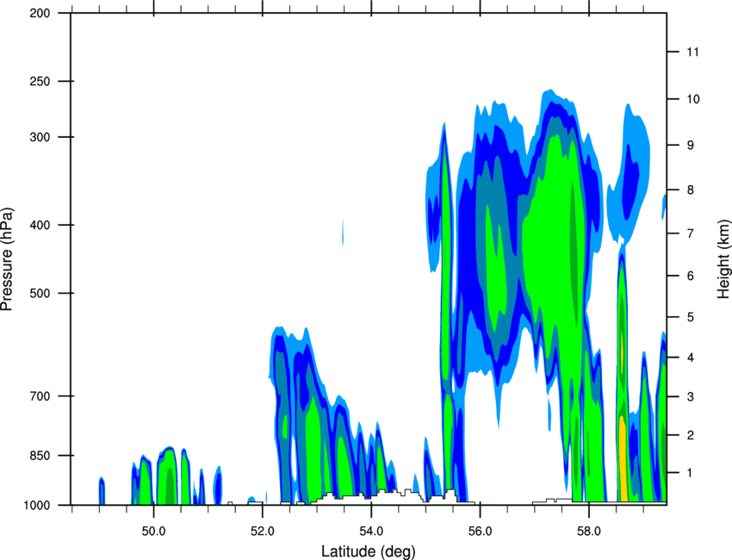Click the yellow maximum contour column
The image size is (732, 560).
[x=623, y=457]
